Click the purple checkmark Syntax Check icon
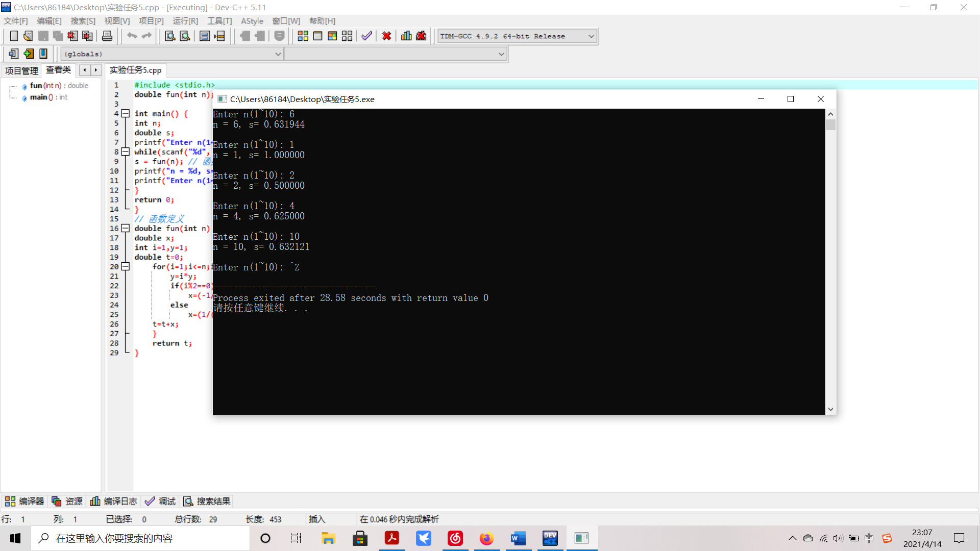This screenshot has height=551, width=980. [x=366, y=36]
